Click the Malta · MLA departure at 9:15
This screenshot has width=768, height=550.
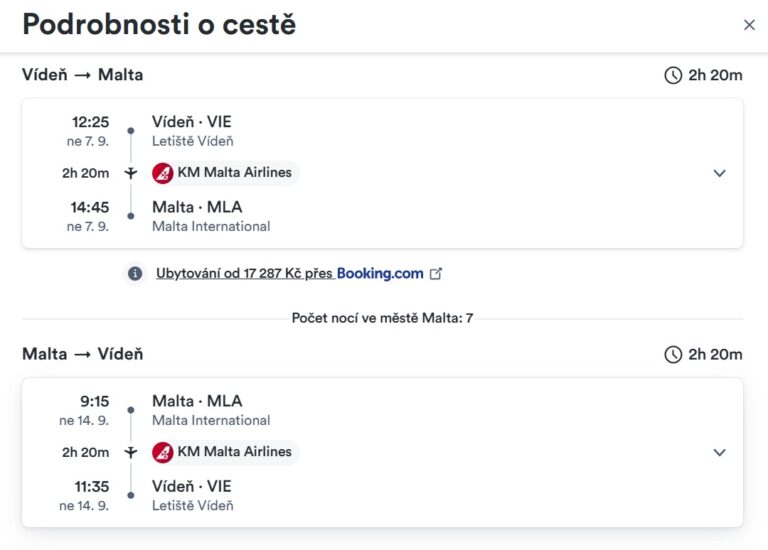point(197,401)
